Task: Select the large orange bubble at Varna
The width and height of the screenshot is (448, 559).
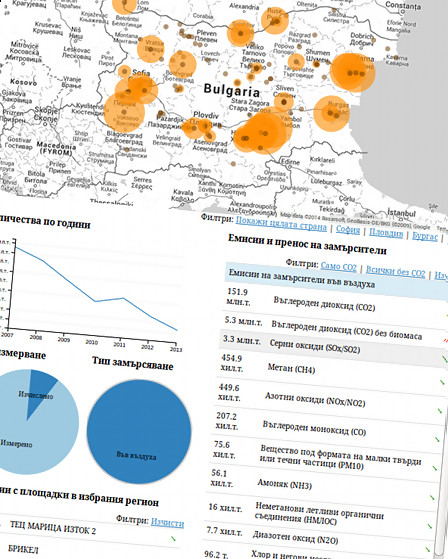Action: 352,72
